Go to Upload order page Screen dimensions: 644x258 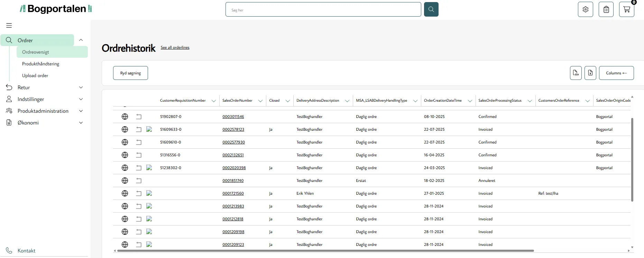pyautogui.click(x=35, y=76)
